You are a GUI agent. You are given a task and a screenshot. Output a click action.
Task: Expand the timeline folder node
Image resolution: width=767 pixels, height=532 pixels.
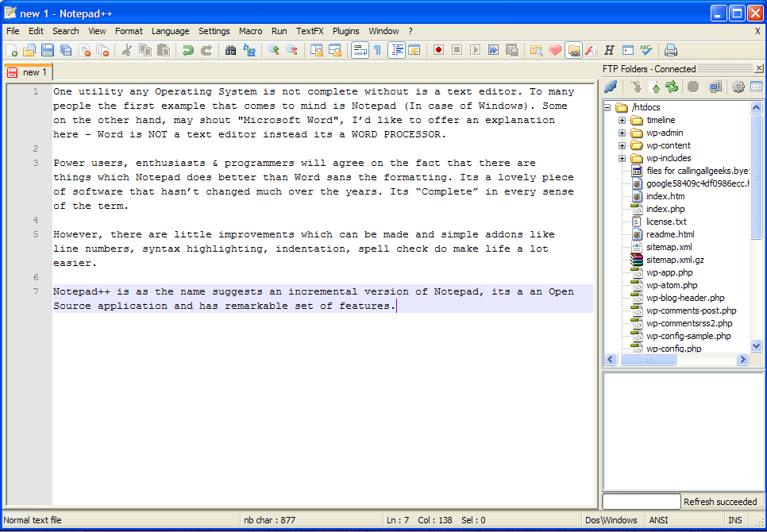point(622,120)
